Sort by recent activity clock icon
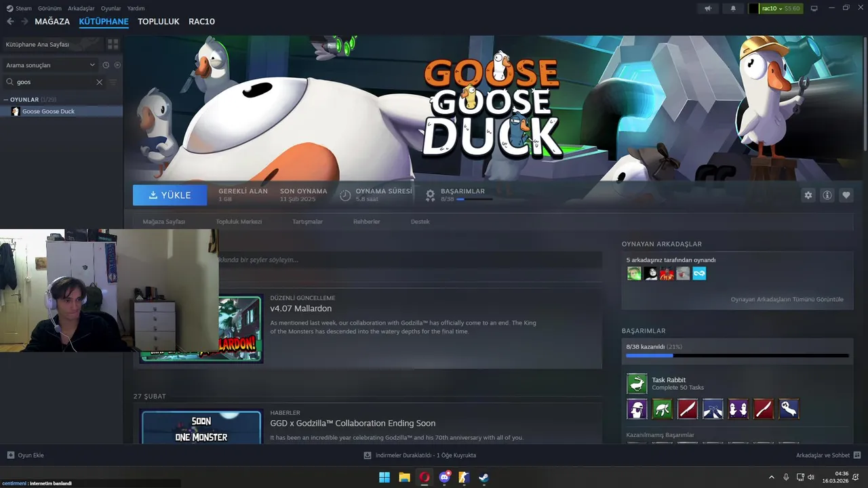Image resolution: width=868 pixels, height=488 pixels. [x=106, y=65]
